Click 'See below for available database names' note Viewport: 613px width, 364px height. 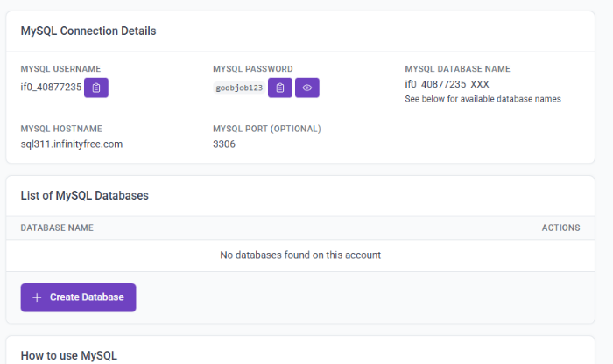click(x=483, y=99)
